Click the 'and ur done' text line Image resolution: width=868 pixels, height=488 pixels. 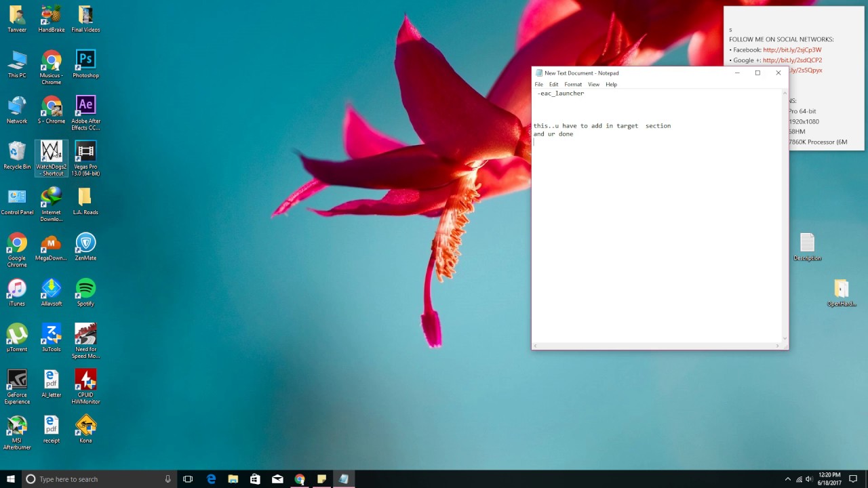(x=553, y=134)
